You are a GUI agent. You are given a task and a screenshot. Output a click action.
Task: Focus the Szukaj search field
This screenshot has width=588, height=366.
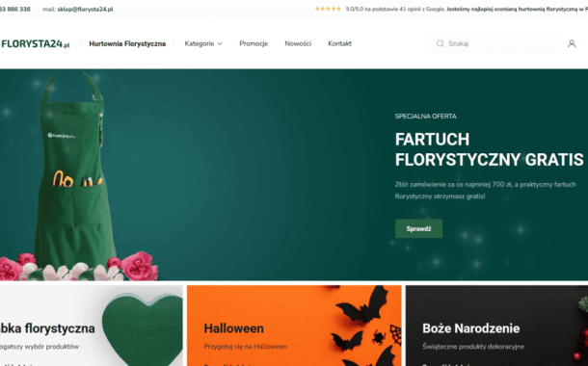coord(493,44)
